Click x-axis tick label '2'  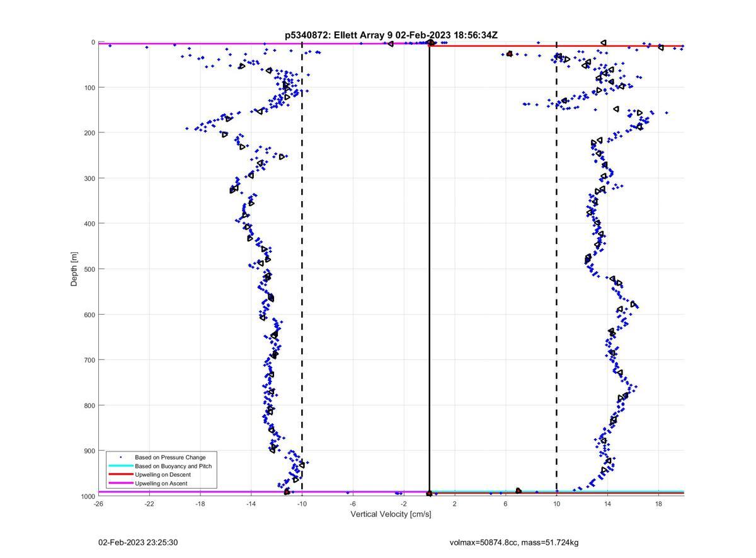(x=455, y=504)
